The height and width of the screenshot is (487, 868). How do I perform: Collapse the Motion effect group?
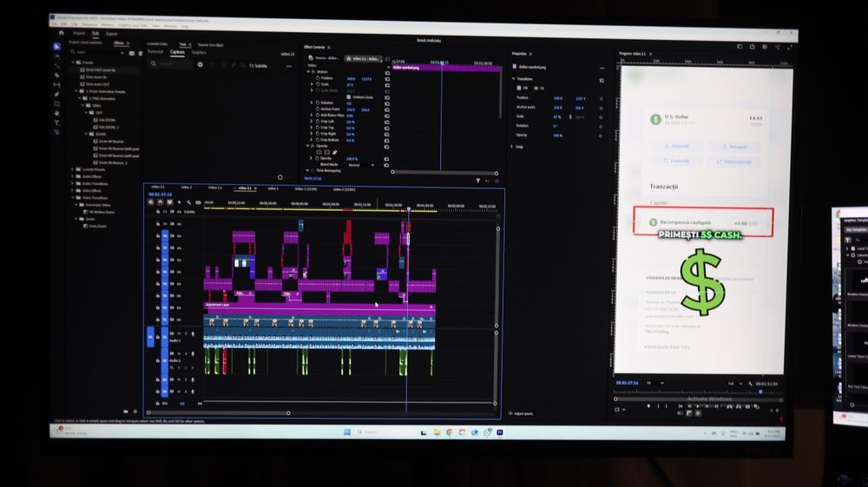point(308,72)
